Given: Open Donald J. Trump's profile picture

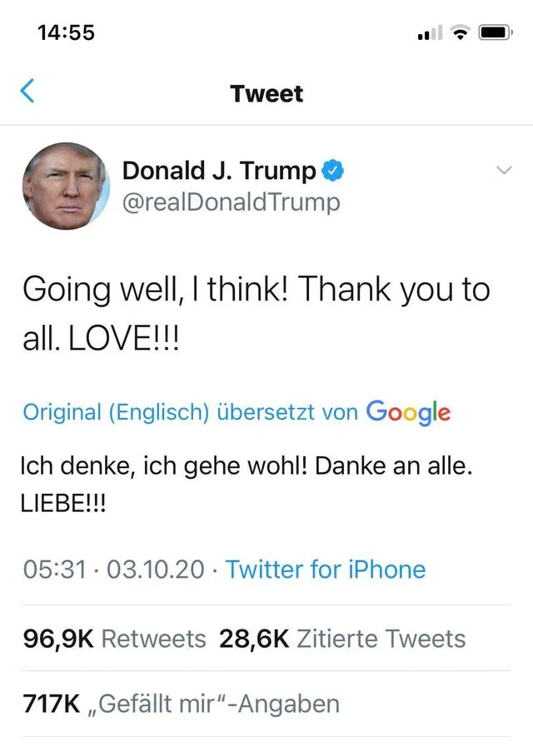Looking at the screenshot, I should click(66, 186).
